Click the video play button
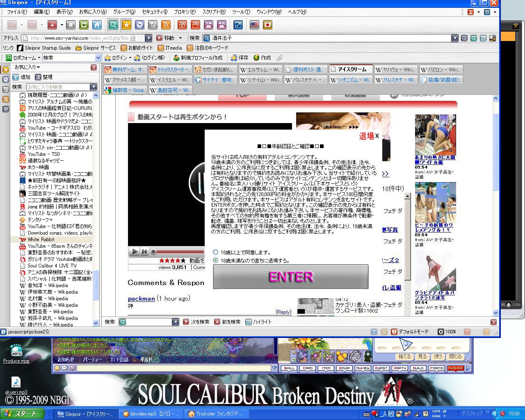This screenshot has height=420, width=525. click(134, 251)
